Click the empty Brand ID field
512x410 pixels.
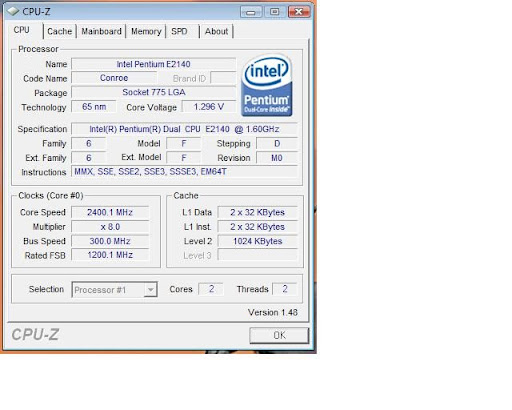(223, 78)
